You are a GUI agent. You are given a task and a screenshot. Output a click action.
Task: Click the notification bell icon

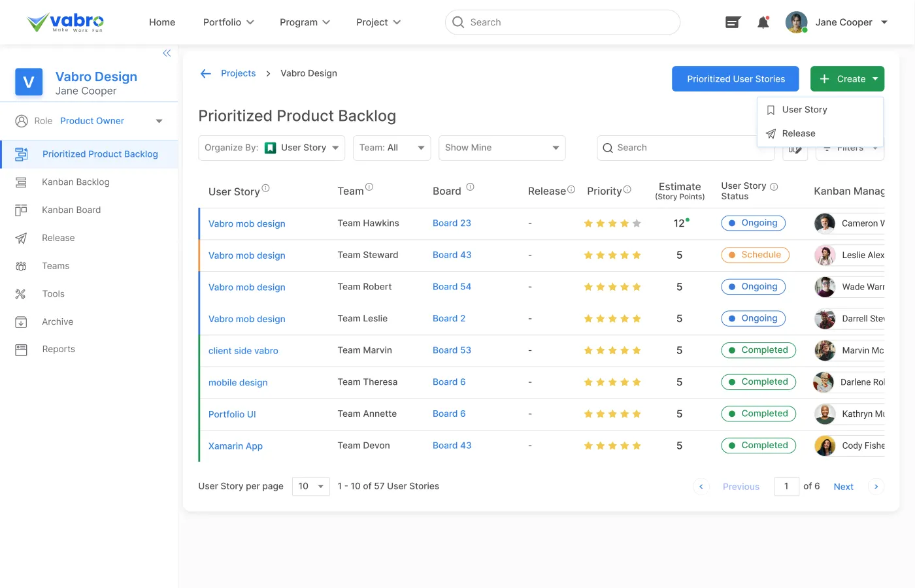[763, 23]
